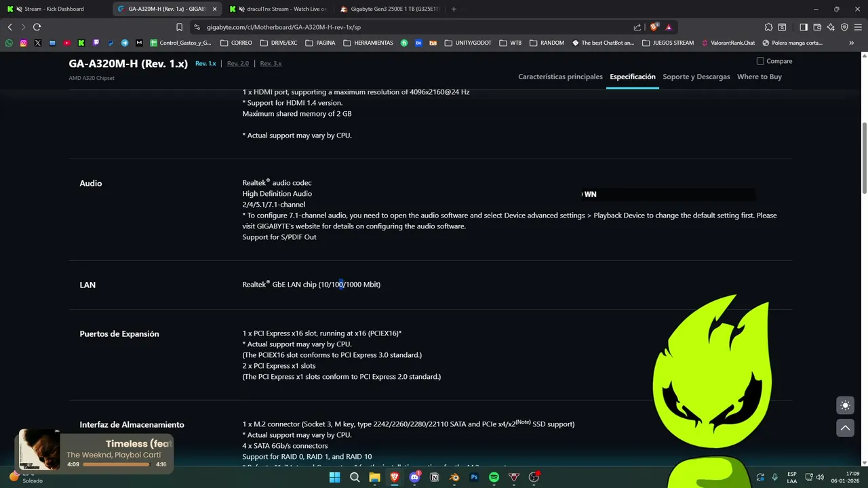
Task: Select the Rev. 1.x revision link
Action: [x=205, y=63]
